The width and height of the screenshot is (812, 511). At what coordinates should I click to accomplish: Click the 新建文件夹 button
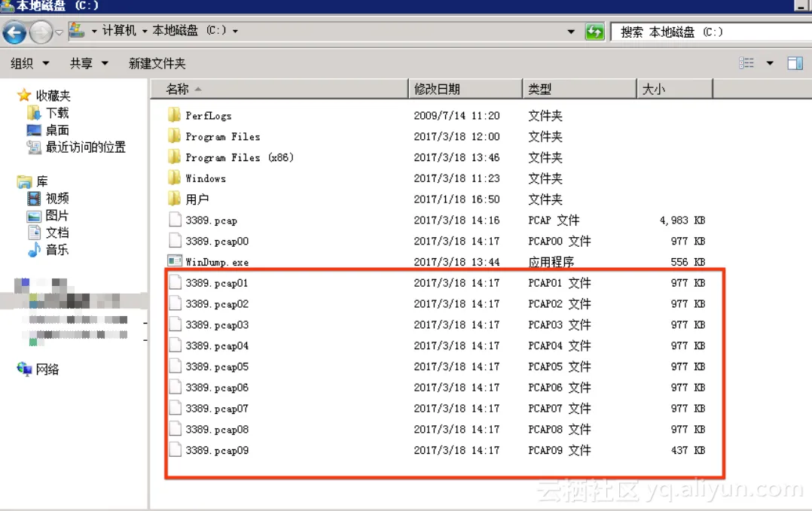pos(157,64)
